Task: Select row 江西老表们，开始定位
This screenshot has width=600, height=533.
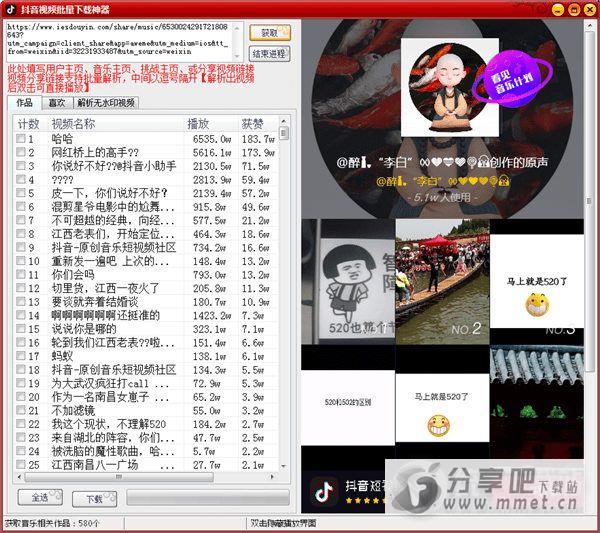Action: (147, 234)
